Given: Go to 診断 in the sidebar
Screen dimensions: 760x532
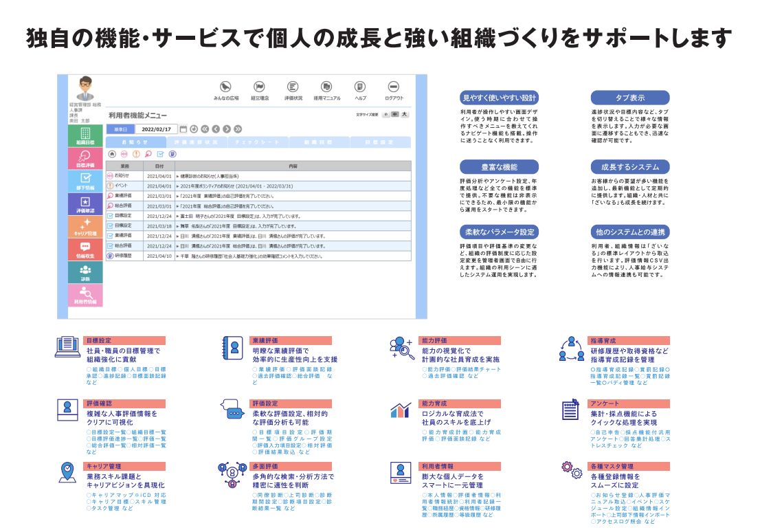Looking at the screenshot, I should (85, 271).
